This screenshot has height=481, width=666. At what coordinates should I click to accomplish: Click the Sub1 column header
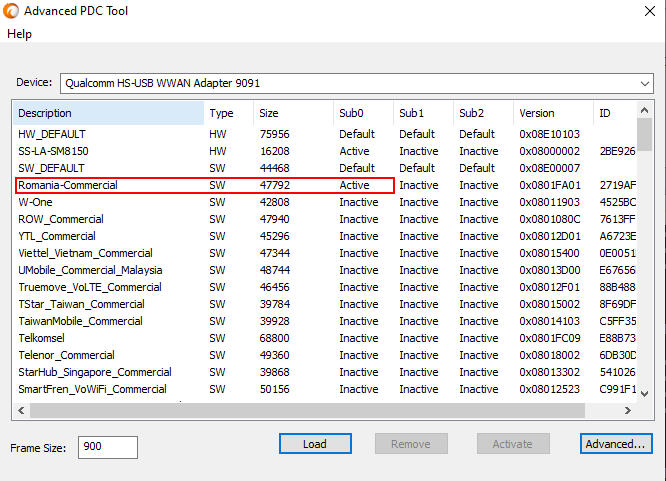423,113
